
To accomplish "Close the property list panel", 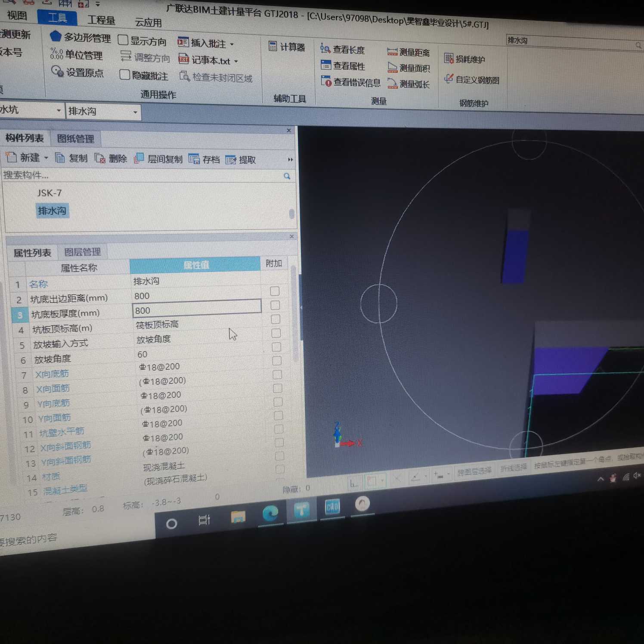I will (292, 236).
